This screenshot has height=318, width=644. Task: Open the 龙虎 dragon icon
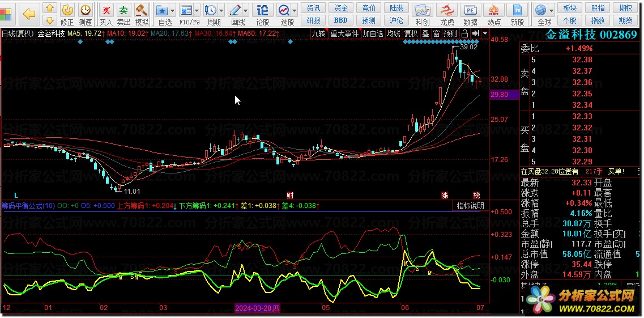coord(447,14)
